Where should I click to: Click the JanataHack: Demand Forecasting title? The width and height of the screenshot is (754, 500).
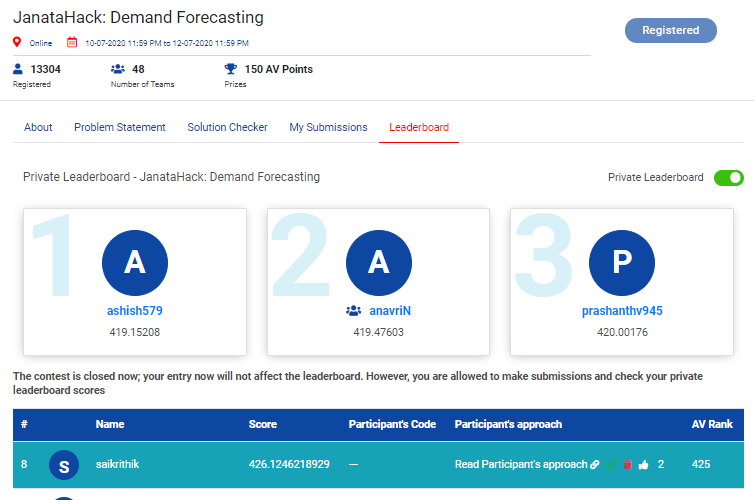[138, 18]
